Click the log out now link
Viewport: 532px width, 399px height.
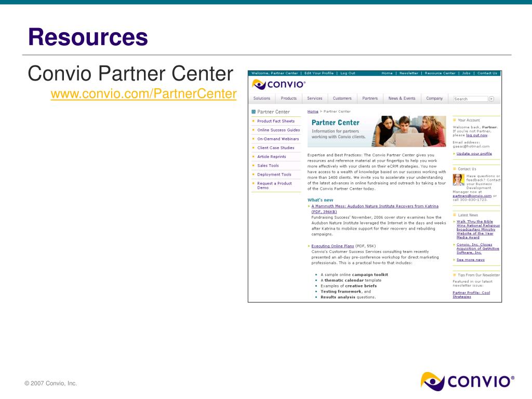point(477,135)
